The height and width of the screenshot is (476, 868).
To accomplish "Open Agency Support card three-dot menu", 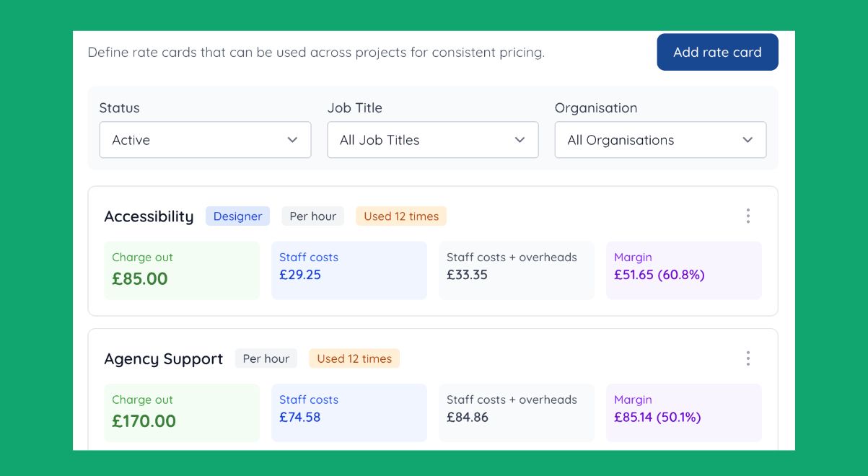I will coord(748,358).
